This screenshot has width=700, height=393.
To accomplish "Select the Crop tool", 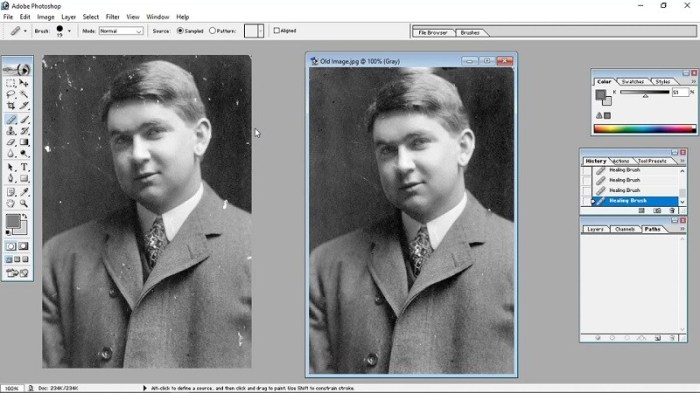I will tap(11, 106).
